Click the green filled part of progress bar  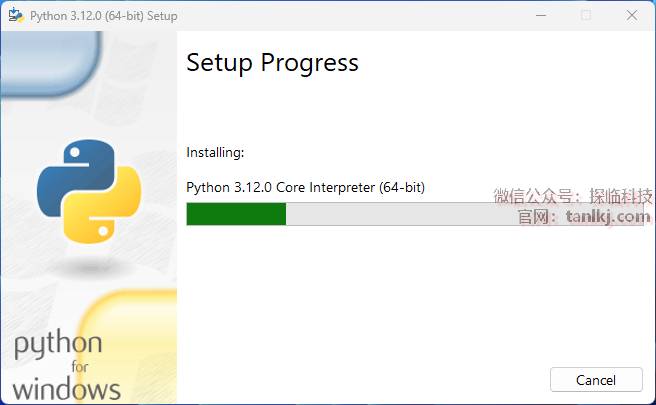point(236,214)
